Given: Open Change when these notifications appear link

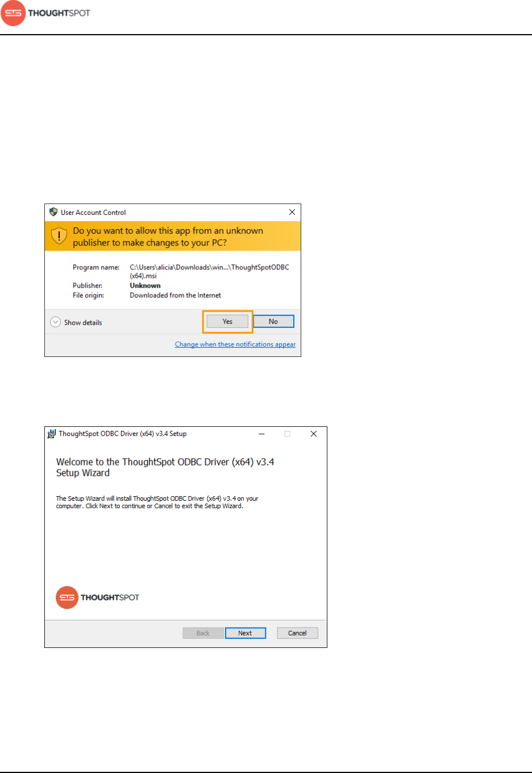Looking at the screenshot, I should tap(235, 344).
